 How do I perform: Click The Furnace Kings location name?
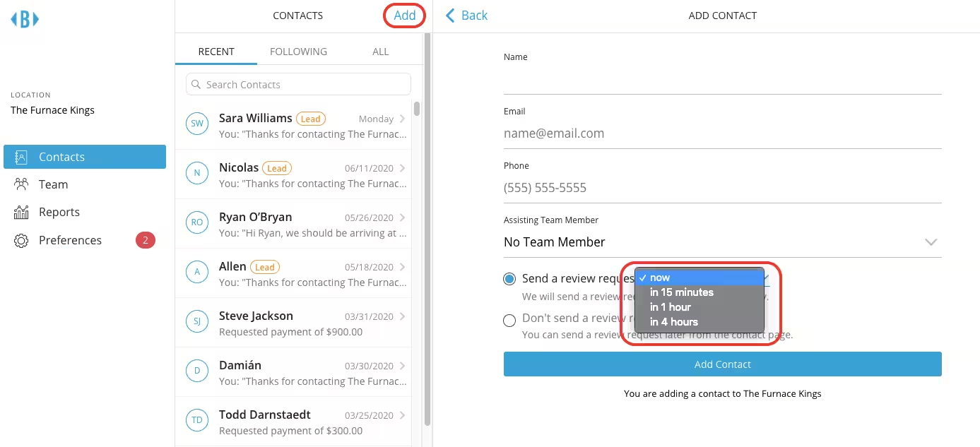tap(52, 110)
